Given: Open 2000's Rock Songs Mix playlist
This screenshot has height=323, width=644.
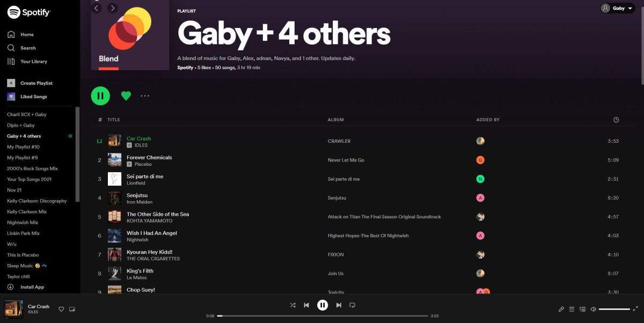Looking at the screenshot, I should tap(32, 168).
